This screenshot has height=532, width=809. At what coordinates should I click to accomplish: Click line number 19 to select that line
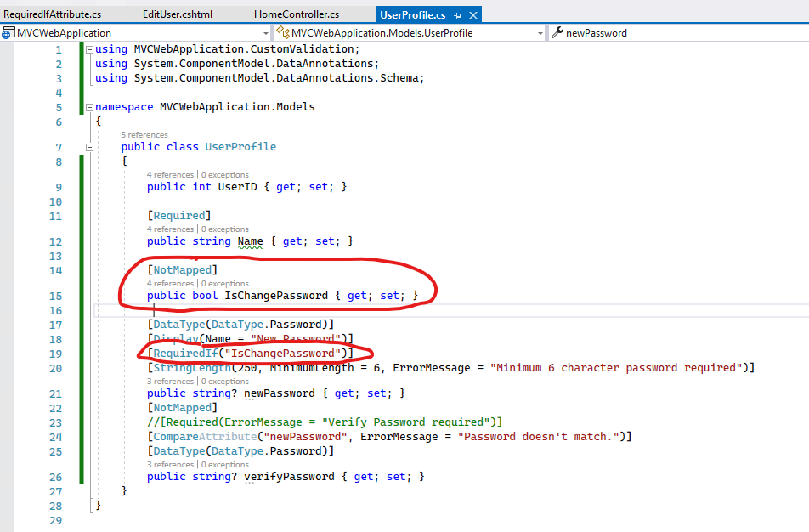click(55, 353)
